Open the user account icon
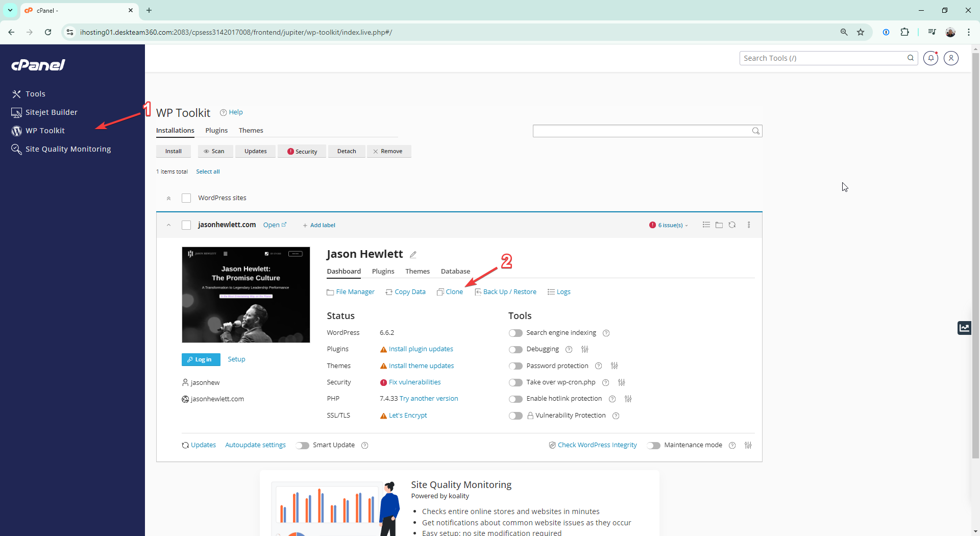 [951, 58]
